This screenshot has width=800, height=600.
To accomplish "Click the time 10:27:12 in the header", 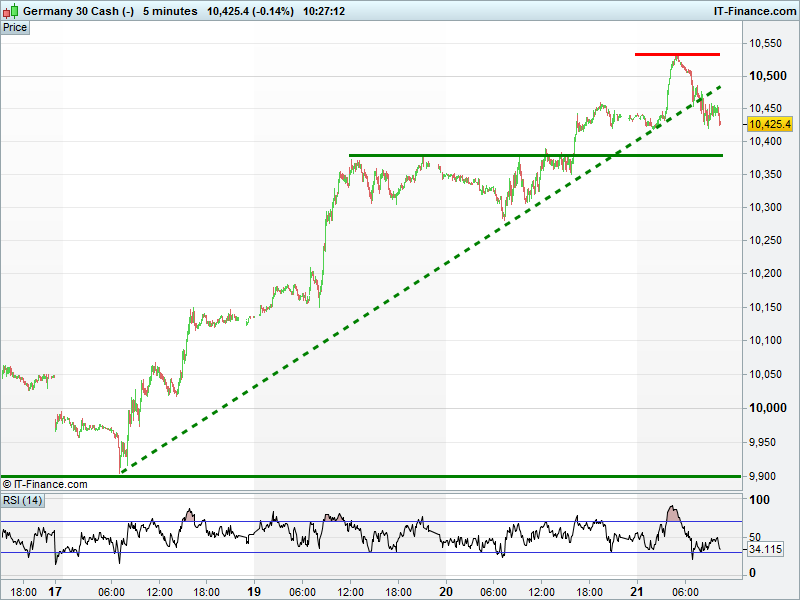I will (x=324, y=11).
